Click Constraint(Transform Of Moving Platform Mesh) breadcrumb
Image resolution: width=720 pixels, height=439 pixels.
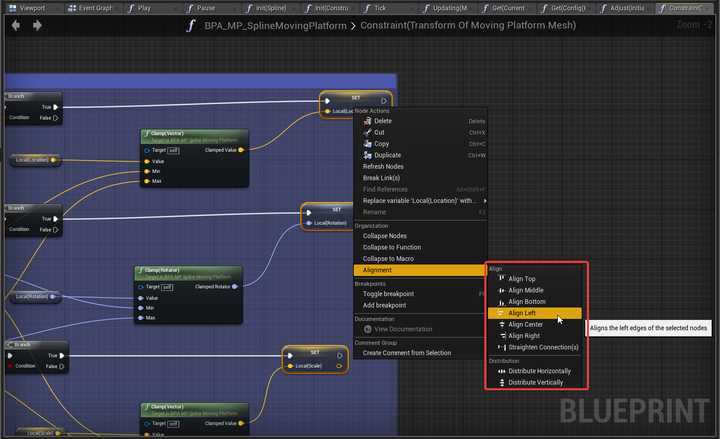(468, 26)
